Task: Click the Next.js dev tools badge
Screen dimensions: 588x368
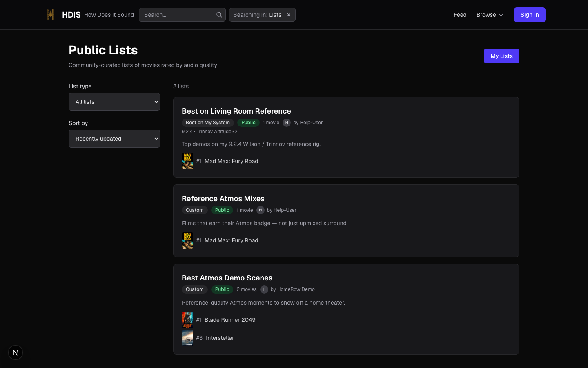Action: (x=16, y=352)
